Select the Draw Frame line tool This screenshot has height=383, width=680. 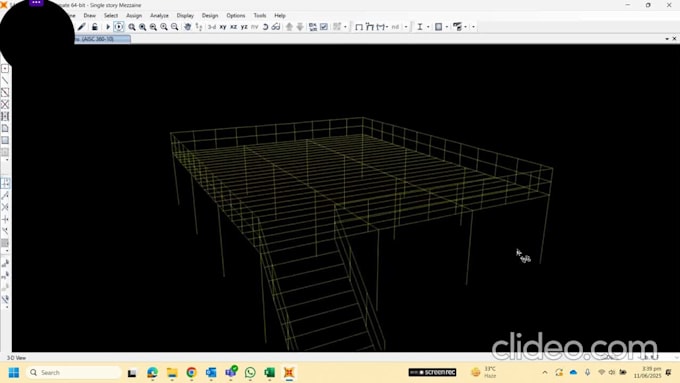[5, 81]
